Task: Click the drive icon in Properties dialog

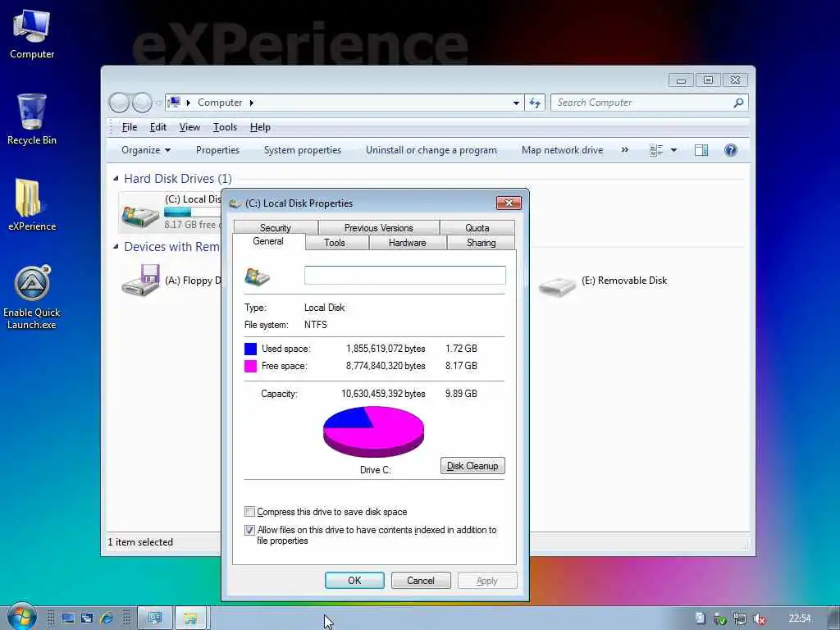Action: tap(257, 277)
